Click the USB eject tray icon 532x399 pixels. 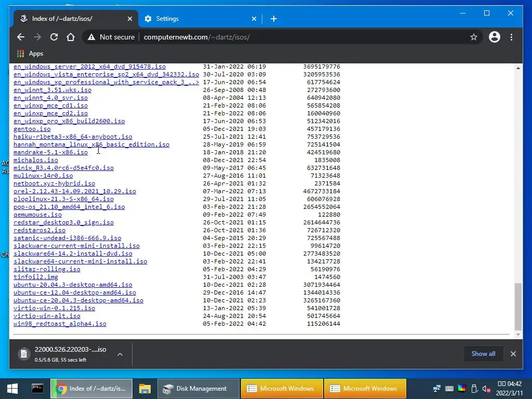474,389
